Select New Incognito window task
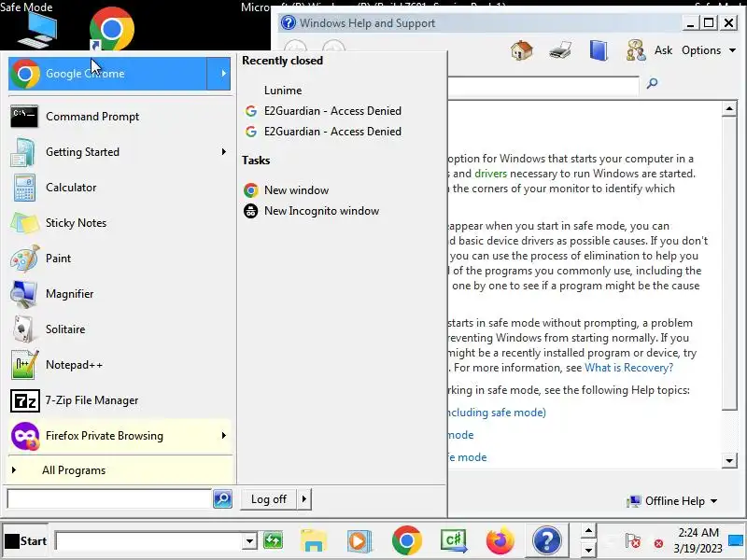Screen dimensions: 747x560 tap(321, 211)
